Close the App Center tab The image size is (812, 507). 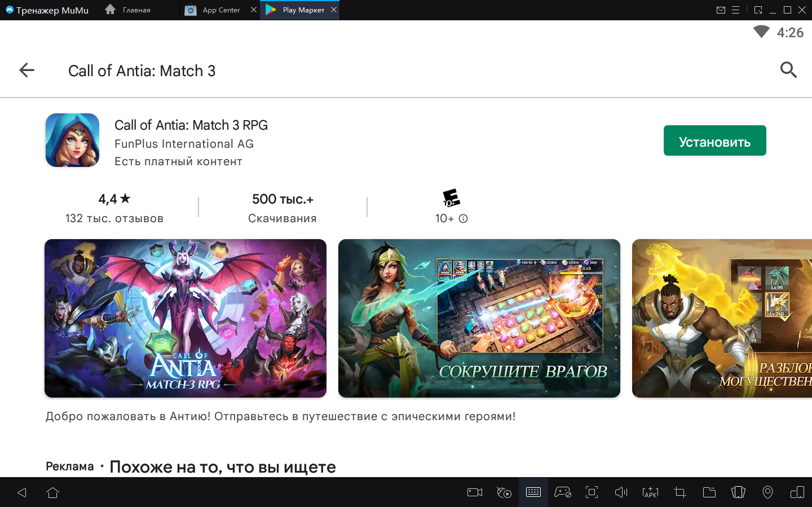click(x=254, y=10)
